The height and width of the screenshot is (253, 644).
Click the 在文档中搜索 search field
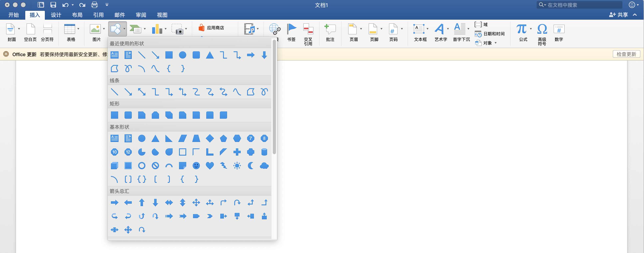tap(579, 5)
